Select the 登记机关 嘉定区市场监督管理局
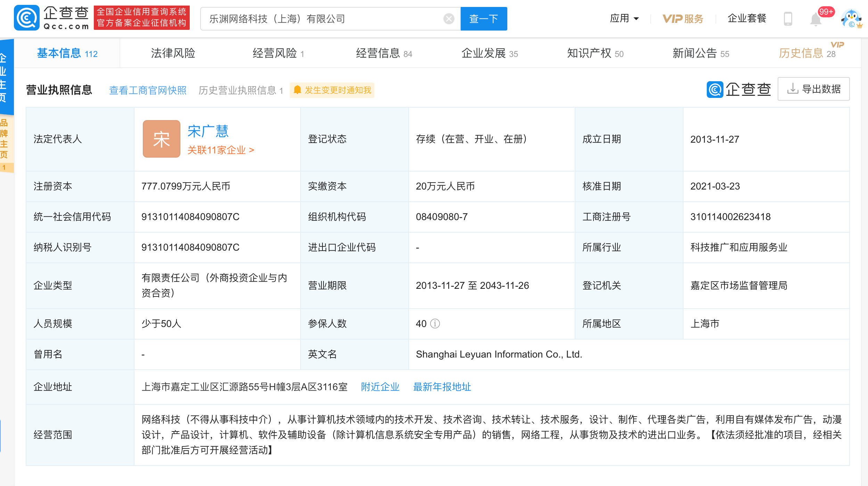 coord(739,285)
